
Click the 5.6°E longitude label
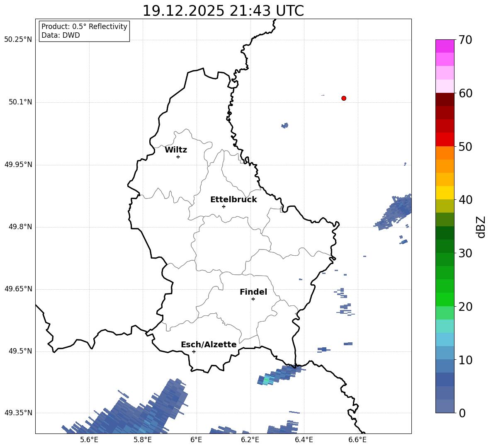89,440
